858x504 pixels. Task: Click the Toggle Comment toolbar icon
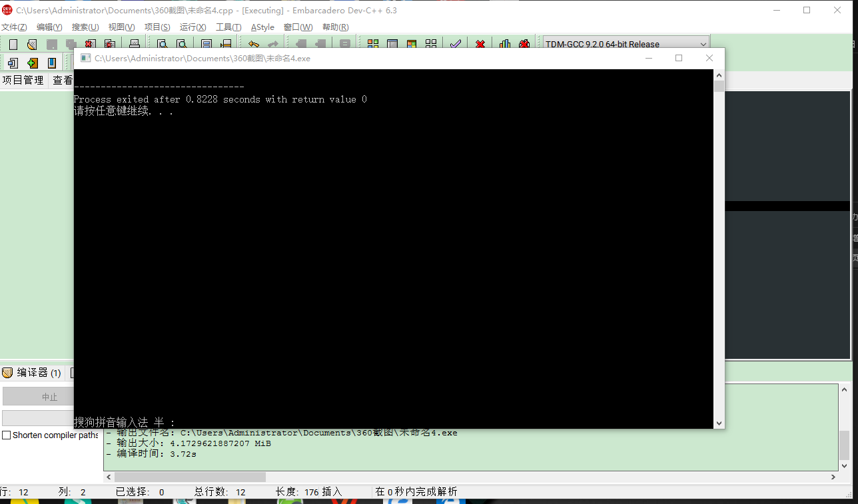coord(345,45)
